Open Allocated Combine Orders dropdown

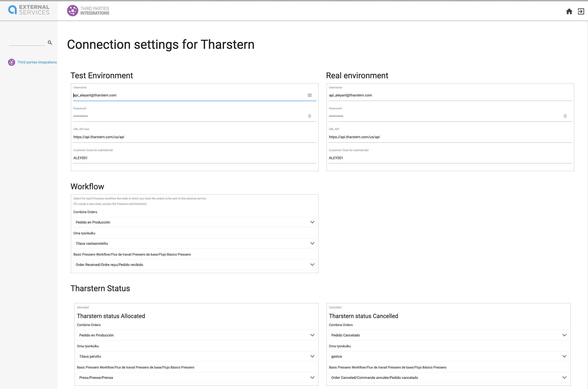point(196,335)
